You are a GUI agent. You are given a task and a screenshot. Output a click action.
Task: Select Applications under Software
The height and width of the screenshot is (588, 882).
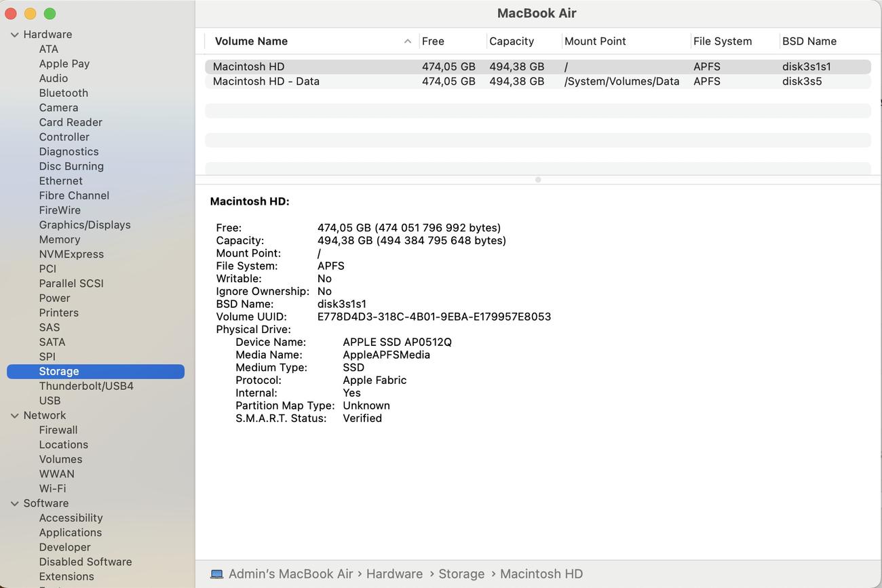pos(71,532)
